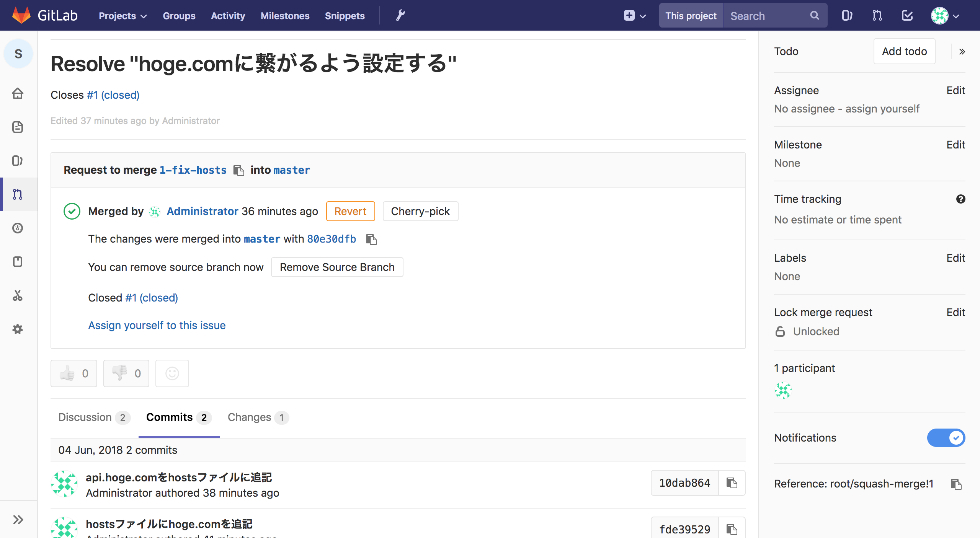
Task: Open CI/CD pipelines from the left sidebar
Action: coord(18,228)
